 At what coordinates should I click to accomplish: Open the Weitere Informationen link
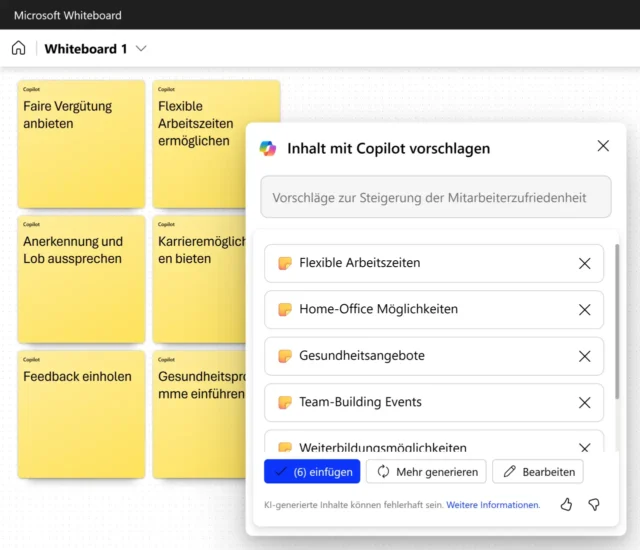pyautogui.click(x=493, y=505)
